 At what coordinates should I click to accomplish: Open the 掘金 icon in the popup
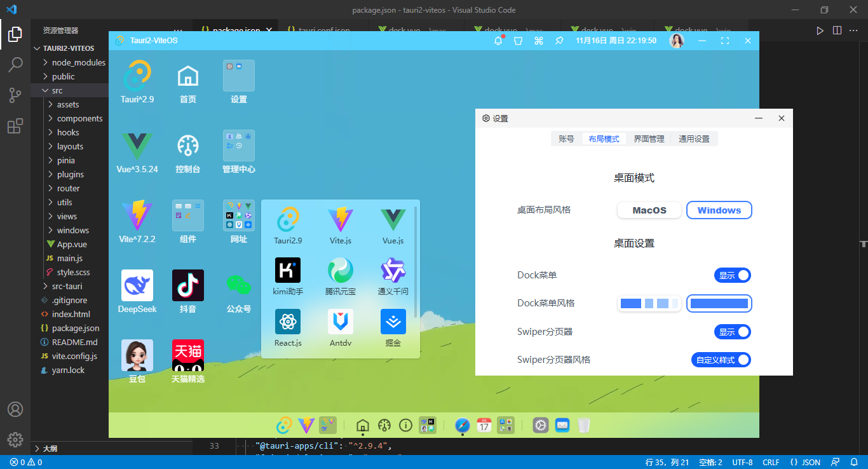coord(393,322)
